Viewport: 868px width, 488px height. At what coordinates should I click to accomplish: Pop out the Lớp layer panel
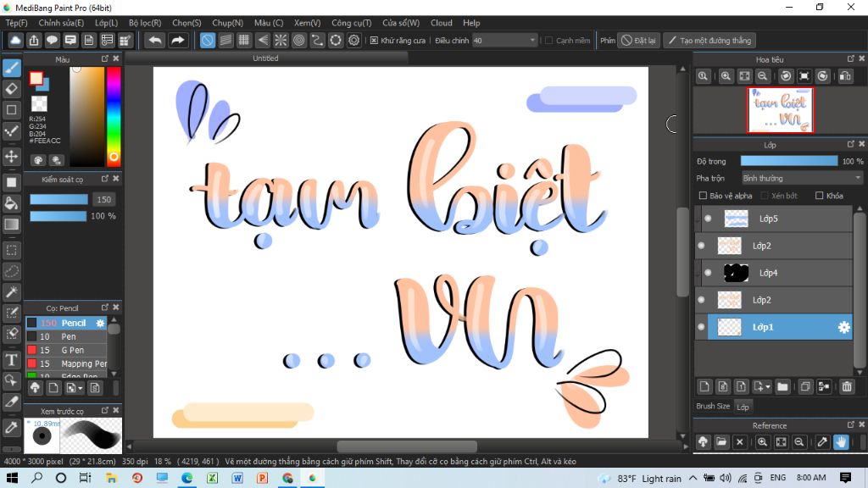[x=851, y=144]
